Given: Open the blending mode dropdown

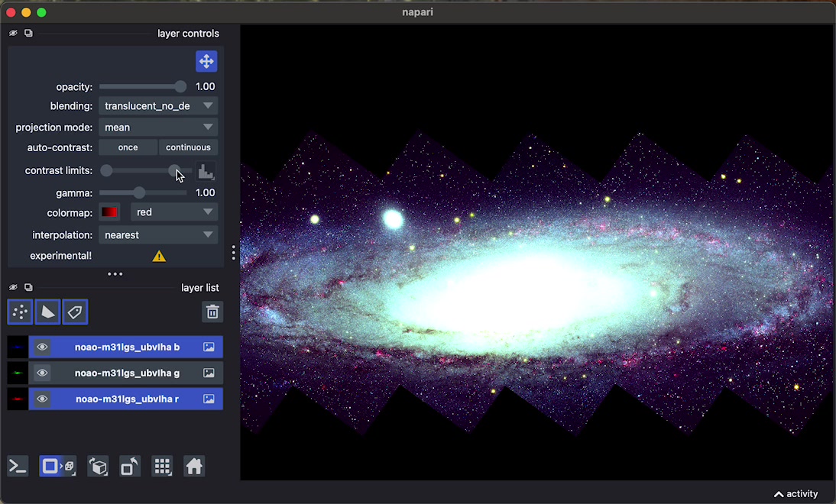Looking at the screenshot, I should point(158,106).
